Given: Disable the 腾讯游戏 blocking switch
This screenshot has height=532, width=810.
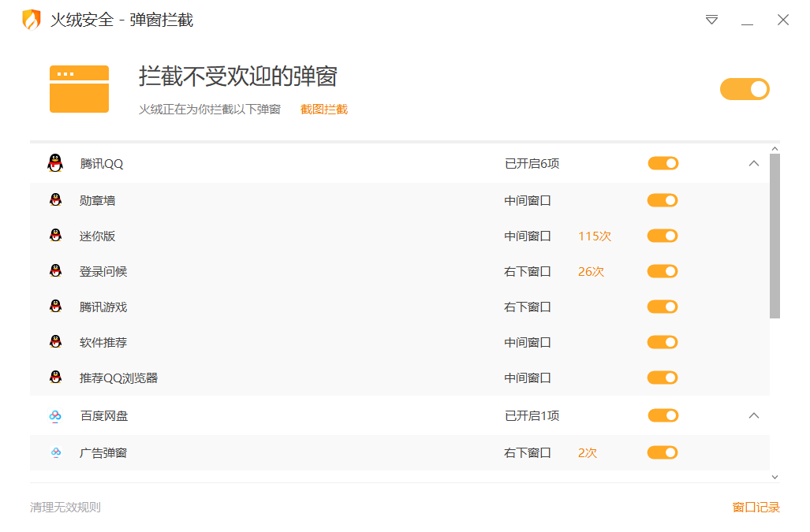Looking at the screenshot, I should [663, 307].
